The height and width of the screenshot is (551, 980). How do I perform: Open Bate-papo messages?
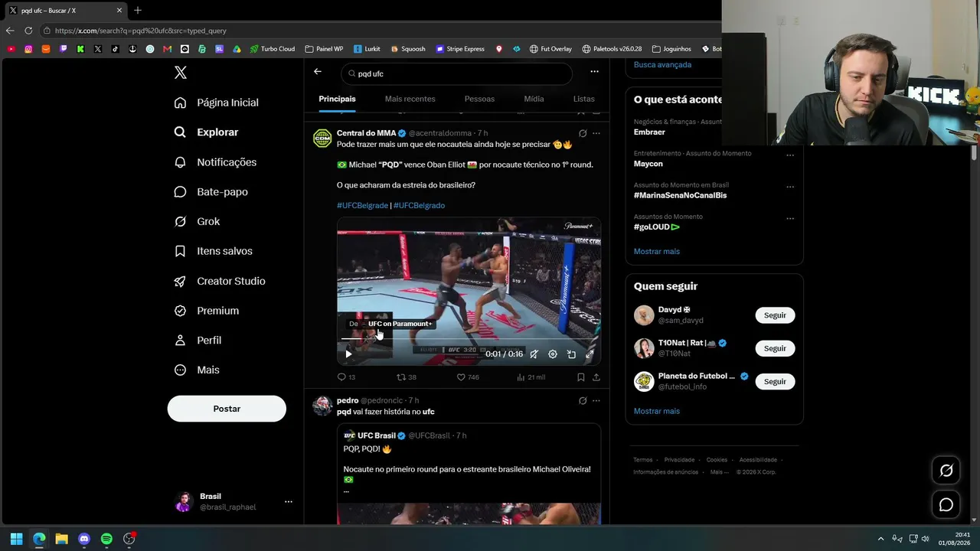tap(211, 192)
